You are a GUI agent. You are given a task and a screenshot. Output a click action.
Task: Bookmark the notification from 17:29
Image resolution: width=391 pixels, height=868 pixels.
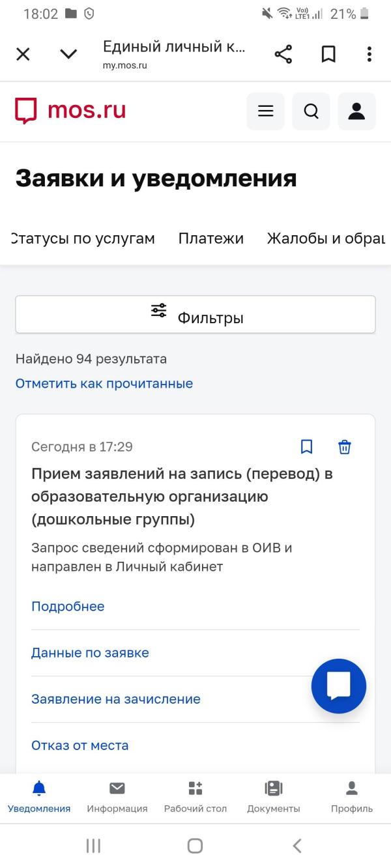306,446
